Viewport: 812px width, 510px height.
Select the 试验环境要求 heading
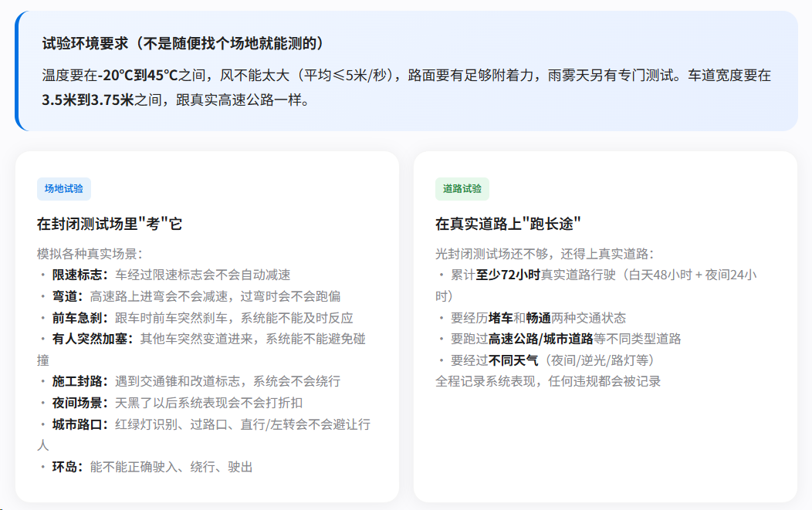coord(182,43)
